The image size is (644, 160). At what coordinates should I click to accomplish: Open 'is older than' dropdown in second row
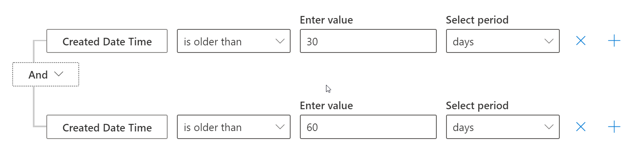click(x=234, y=127)
